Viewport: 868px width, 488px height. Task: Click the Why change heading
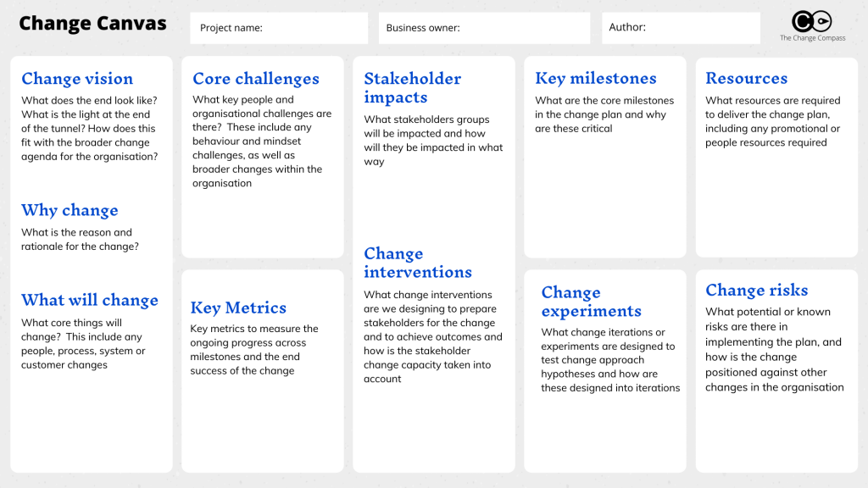point(70,210)
